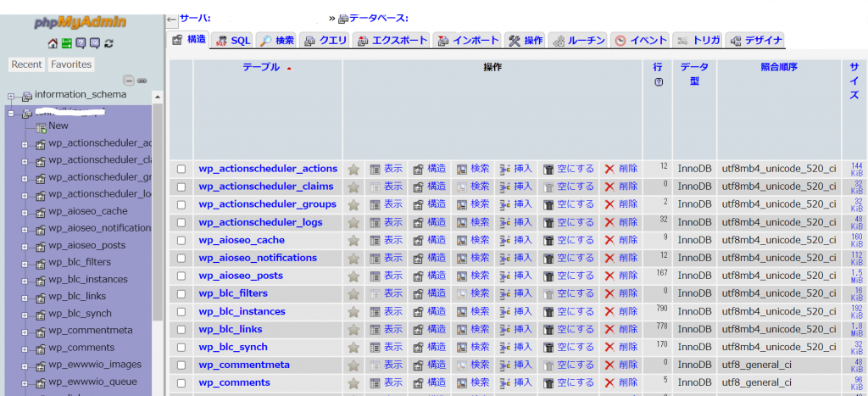Expand wp_aioseo_posts in the sidebar tree
868x396 pixels.
coord(25,247)
